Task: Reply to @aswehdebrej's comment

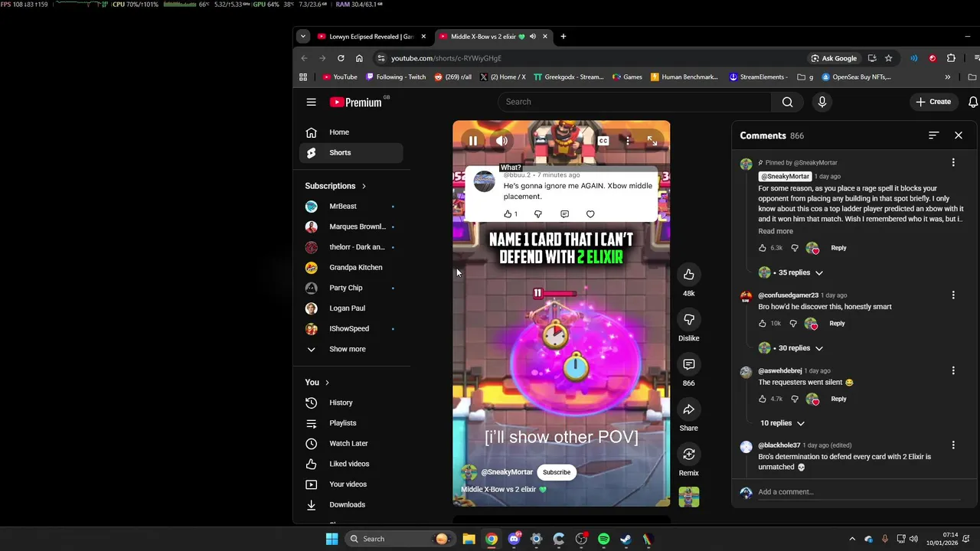Action: click(838, 399)
